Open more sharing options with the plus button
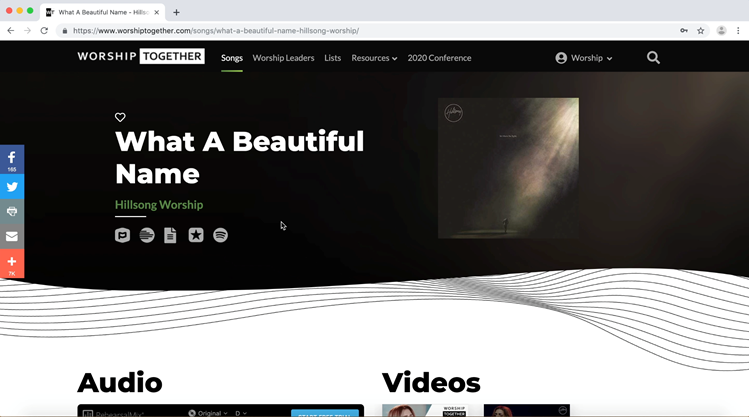The height and width of the screenshot is (417, 750). (x=12, y=263)
